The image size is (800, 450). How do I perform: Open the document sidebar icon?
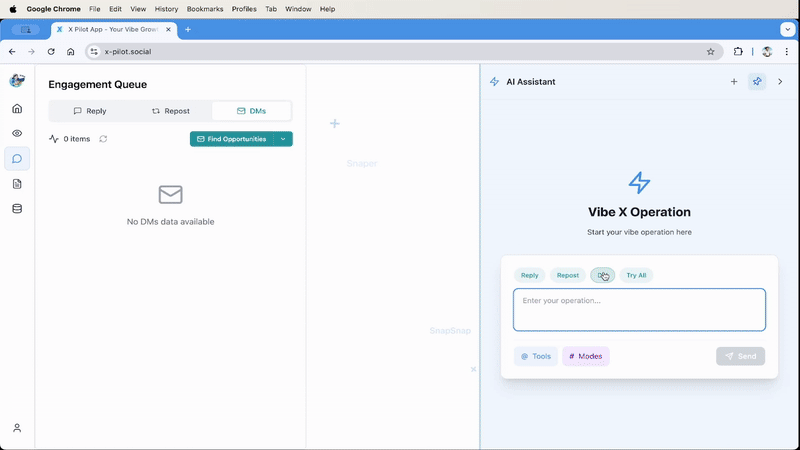pyautogui.click(x=17, y=184)
